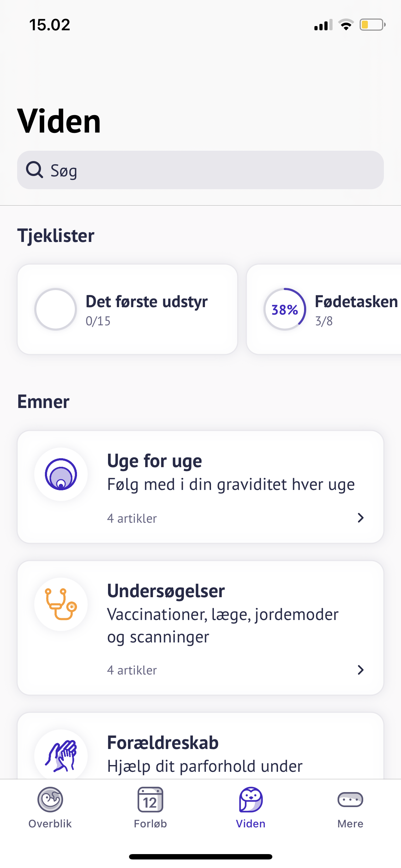The width and height of the screenshot is (401, 868).
Task: Click the empty progress circle for Det første udstyr
Action: (56, 309)
